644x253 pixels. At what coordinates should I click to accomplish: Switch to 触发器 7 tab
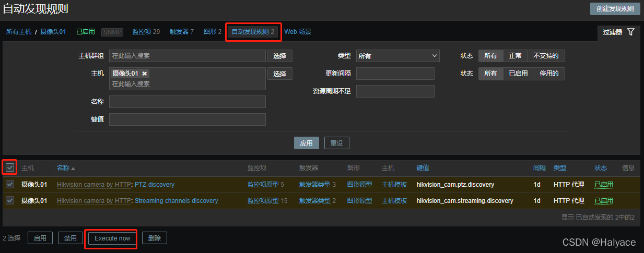182,32
